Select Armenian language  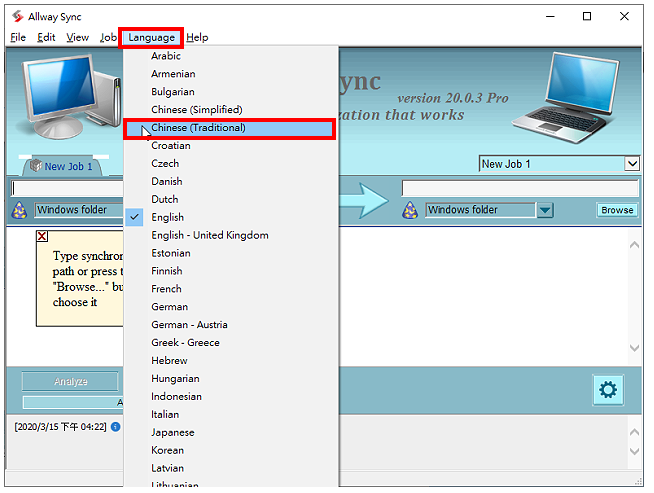231,74
